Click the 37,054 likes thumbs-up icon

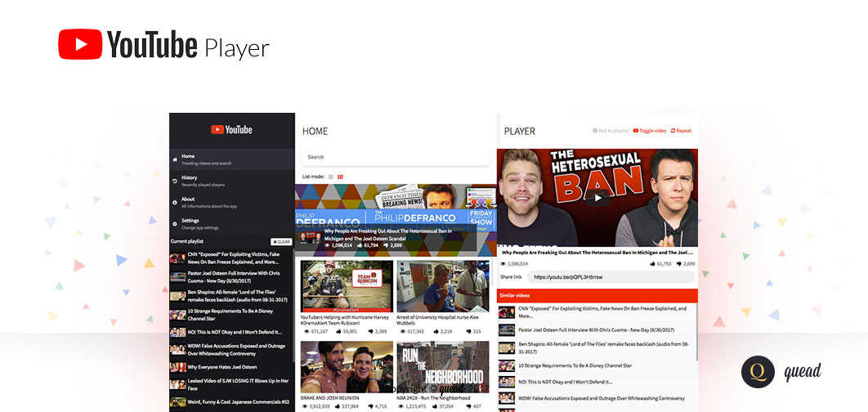click(x=435, y=406)
